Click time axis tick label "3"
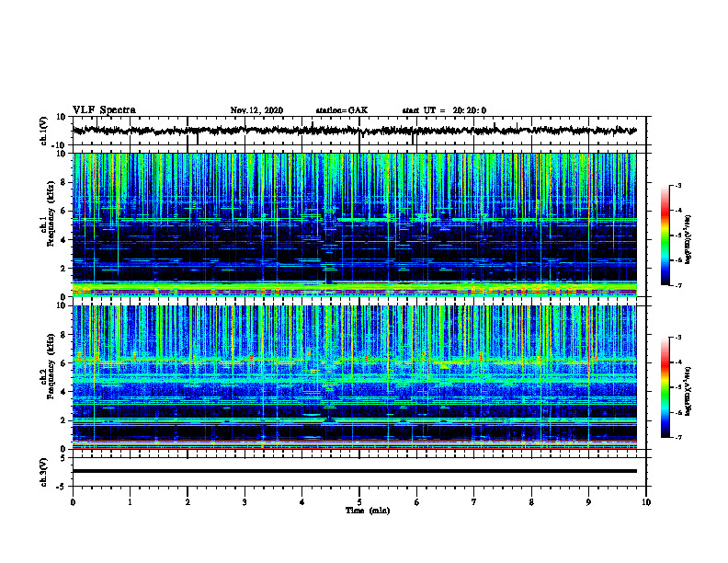 coord(245,502)
